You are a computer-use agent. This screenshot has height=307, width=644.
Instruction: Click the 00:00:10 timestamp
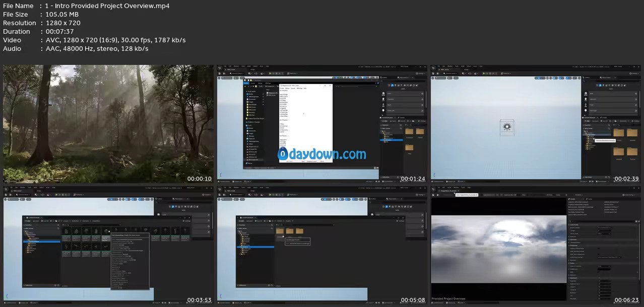click(199, 179)
